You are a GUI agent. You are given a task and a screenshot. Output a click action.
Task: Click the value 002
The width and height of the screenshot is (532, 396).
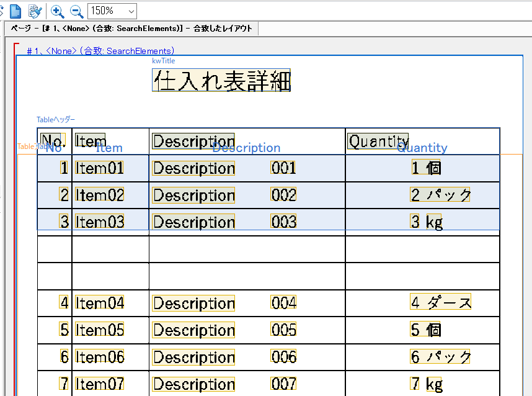point(283,194)
